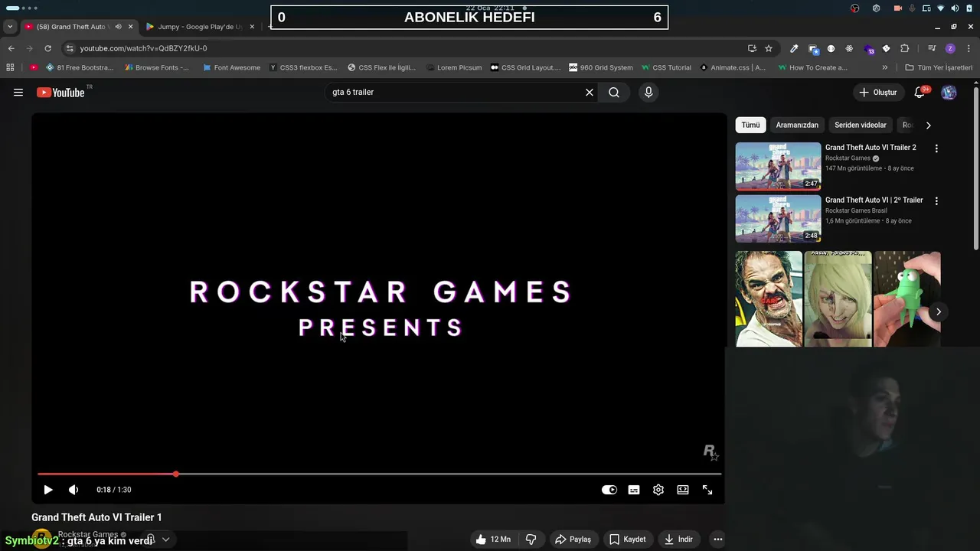Dislike the video

coord(531,540)
